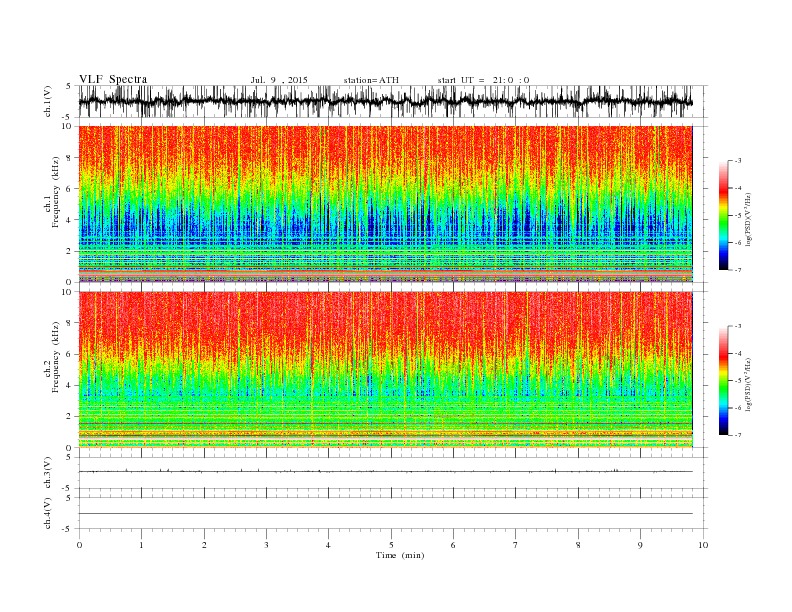The height and width of the screenshot is (612, 792).
Task: Click the "ch.1(V)" waveform axis label
Action: tap(48, 101)
